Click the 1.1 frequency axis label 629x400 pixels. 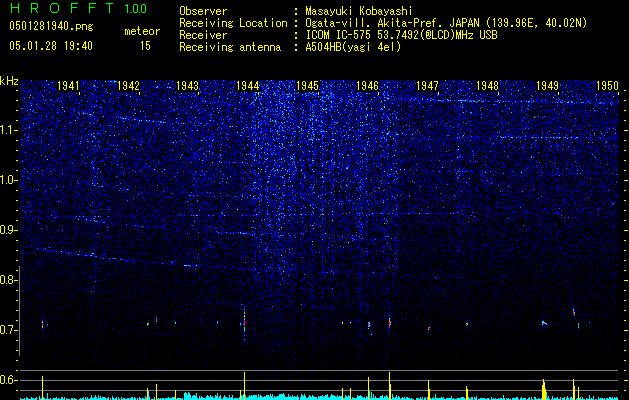7,130
